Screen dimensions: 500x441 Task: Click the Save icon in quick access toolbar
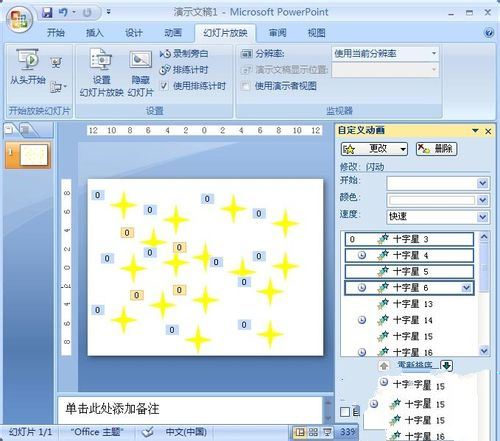click(47, 13)
